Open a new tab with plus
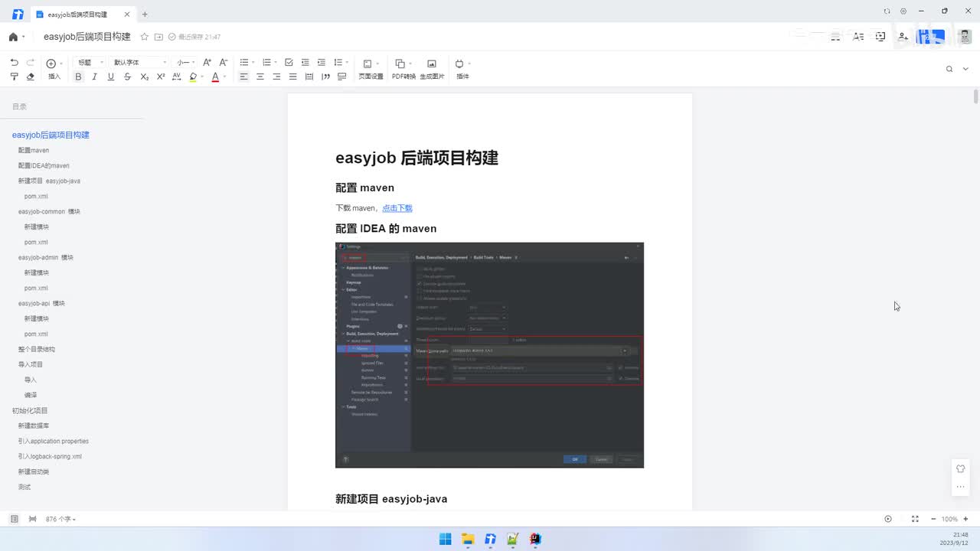 (145, 14)
